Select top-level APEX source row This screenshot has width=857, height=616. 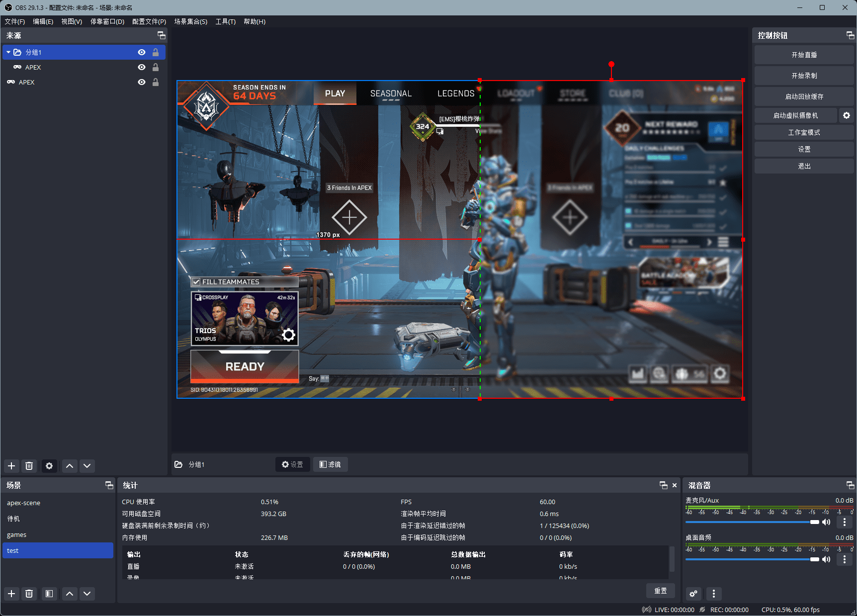click(x=84, y=82)
